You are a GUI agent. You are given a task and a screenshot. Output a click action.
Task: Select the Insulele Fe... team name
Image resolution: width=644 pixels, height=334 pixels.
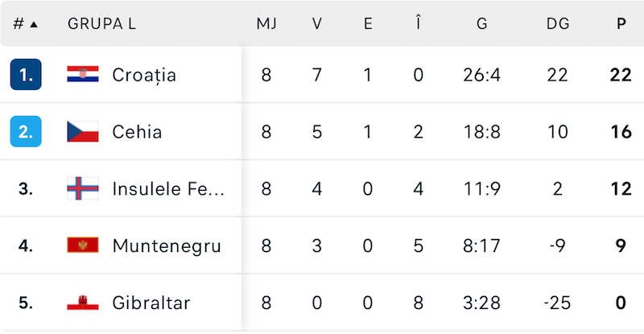click(168, 188)
